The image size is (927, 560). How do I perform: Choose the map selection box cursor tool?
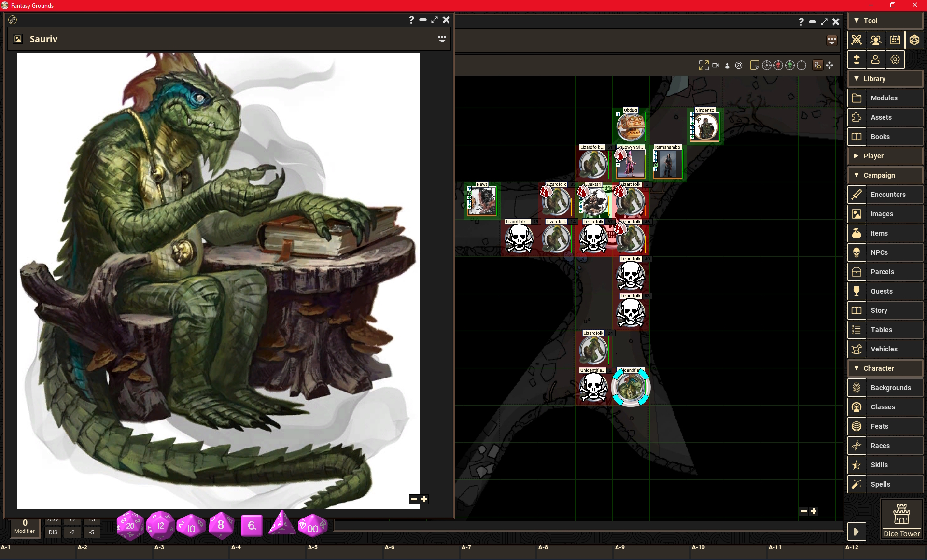pyautogui.click(x=755, y=65)
